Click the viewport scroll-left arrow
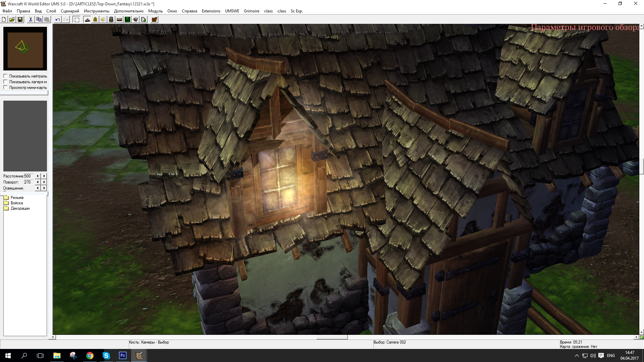Image resolution: width=644 pixels, height=362 pixels. click(53, 337)
